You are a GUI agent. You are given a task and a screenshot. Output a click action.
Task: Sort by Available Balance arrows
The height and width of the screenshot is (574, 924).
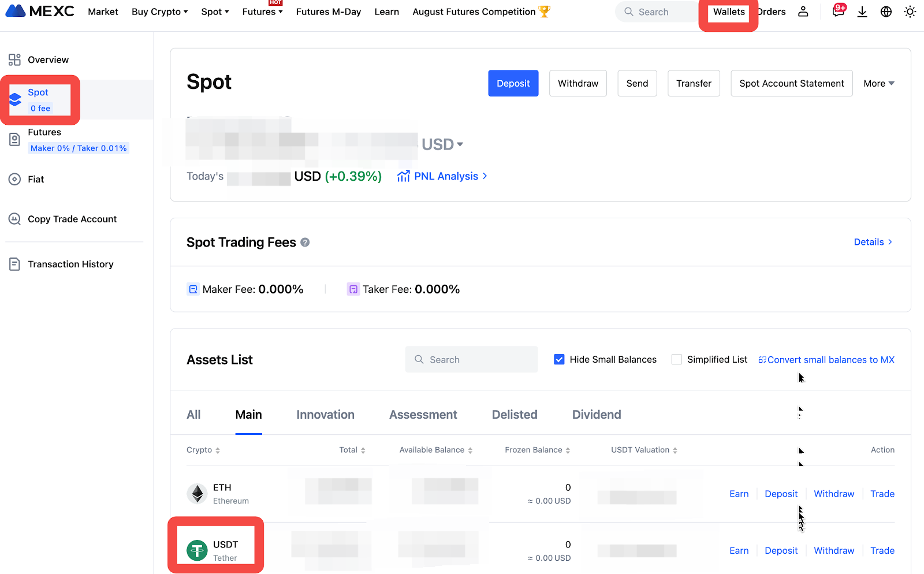(x=470, y=450)
